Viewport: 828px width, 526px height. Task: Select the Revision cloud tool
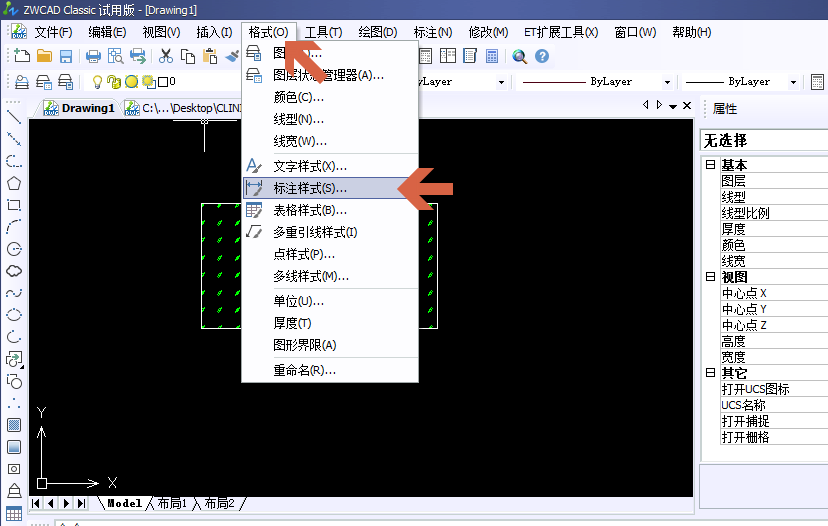click(x=14, y=271)
